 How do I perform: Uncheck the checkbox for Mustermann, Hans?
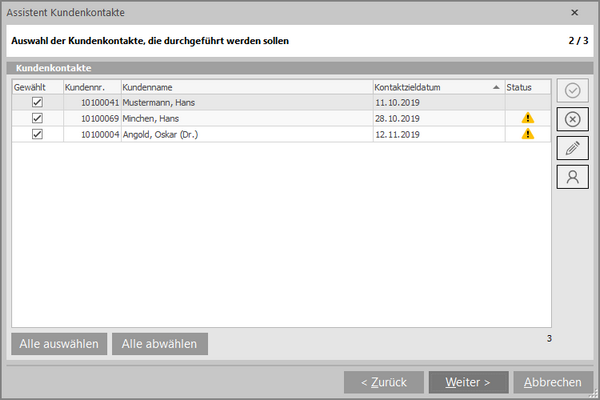[37, 102]
